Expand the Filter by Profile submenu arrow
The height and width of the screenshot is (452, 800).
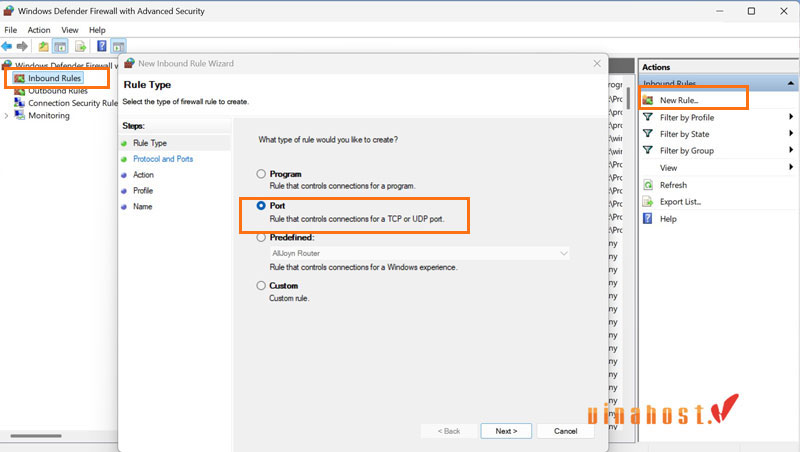pos(790,117)
